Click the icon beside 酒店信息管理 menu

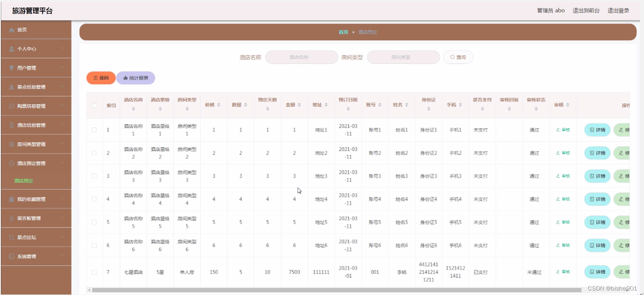point(12,125)
